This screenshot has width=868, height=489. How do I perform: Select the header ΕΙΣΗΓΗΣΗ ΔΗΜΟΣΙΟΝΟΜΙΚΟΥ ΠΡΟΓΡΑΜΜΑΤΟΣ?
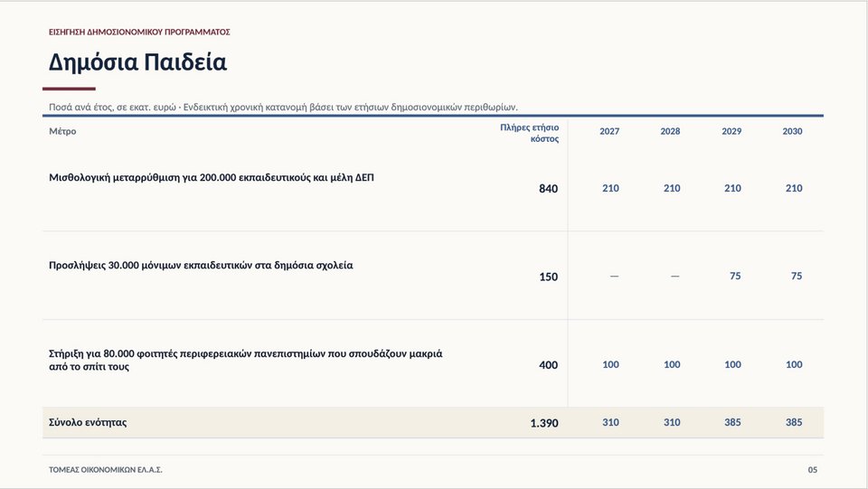[139, 32]
